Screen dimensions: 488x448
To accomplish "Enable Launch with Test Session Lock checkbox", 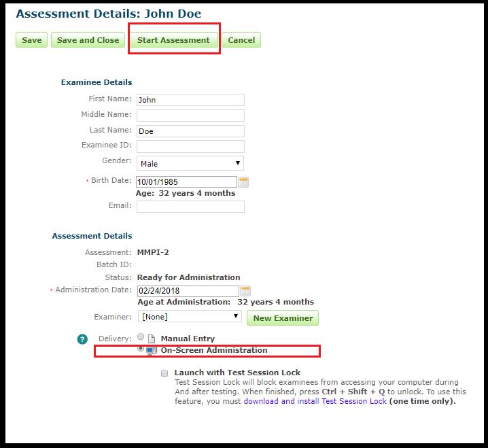I will click(164, 373).
